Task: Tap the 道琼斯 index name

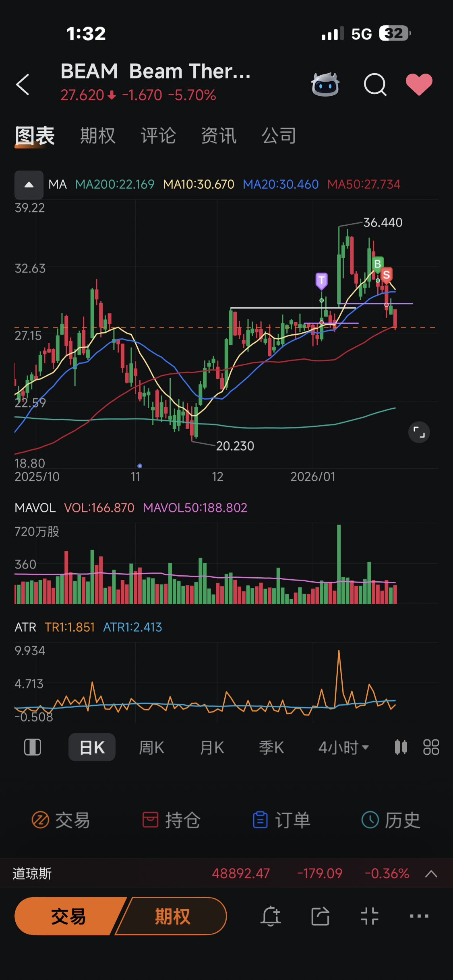Action: (32, 874)
